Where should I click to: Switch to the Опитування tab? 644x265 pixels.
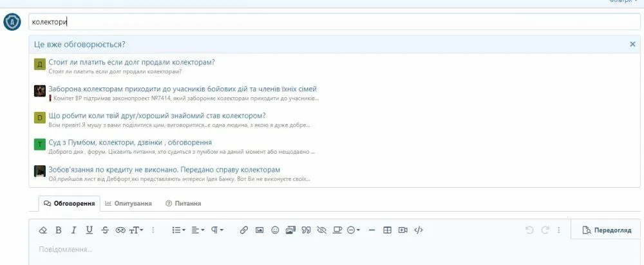[x=129, y=203]
